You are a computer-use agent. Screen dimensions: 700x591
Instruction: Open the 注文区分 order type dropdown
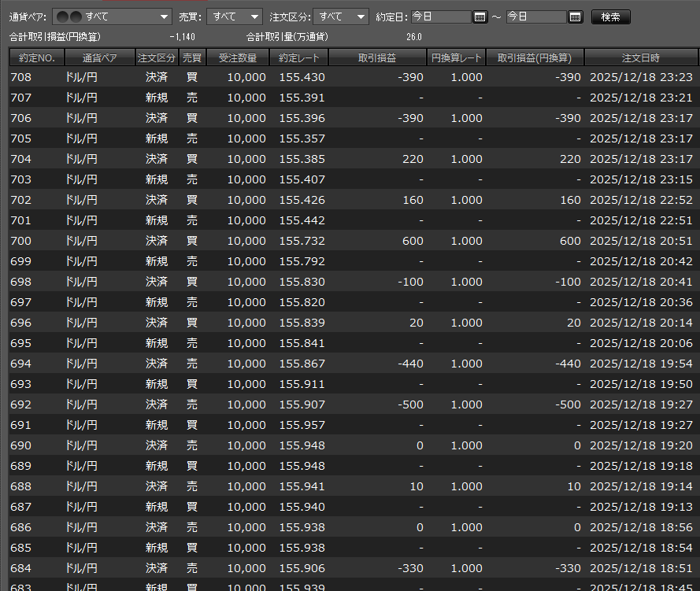pos(340,17)
